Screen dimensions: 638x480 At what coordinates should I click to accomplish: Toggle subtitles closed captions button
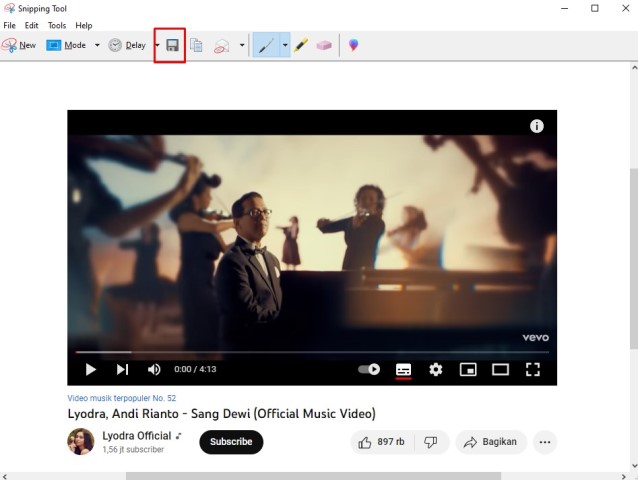403,370
